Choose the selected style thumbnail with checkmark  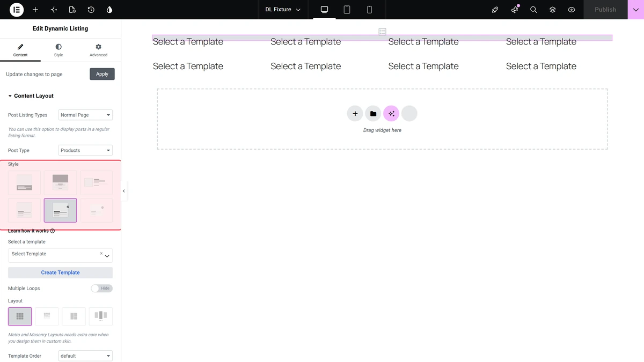(60, 210)
